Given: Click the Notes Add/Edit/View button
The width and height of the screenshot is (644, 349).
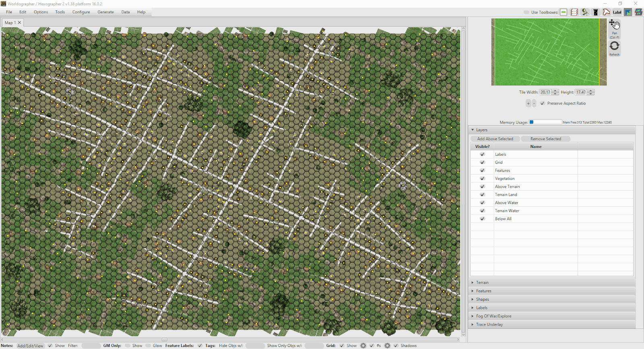Looking at the screenshot, I should point(30,346).
